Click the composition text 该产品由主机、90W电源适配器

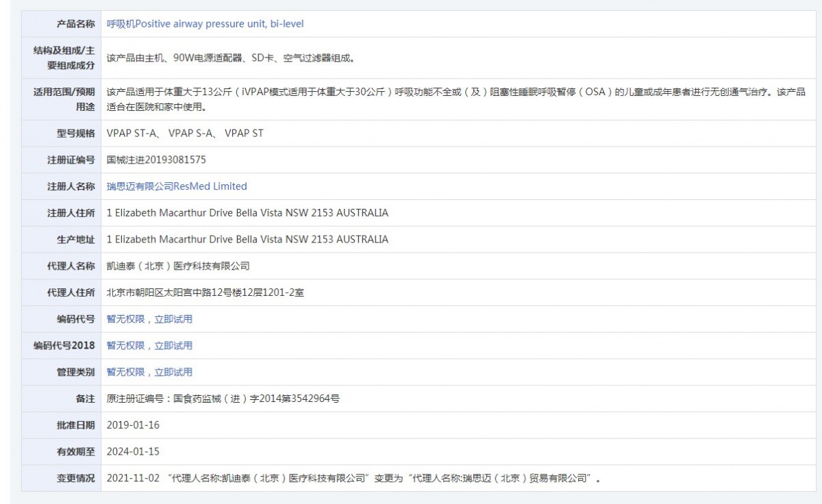coord(231,58)
